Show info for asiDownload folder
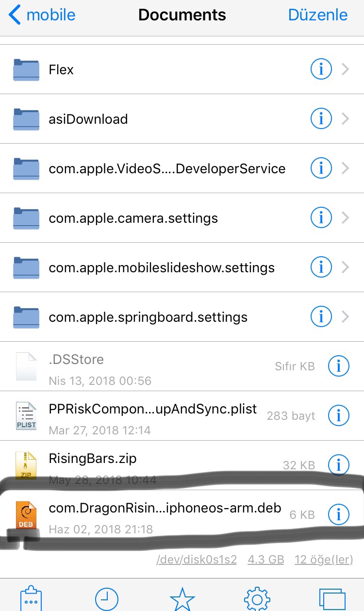Viewport: 364px width, 611px height. click(x=321, y=119)
